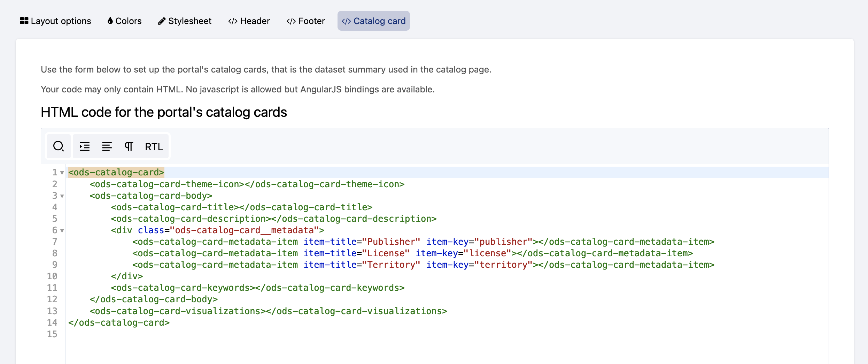Click the Header code brackets icon
Viewport: 868px width, 364px height.
point(233,21)
